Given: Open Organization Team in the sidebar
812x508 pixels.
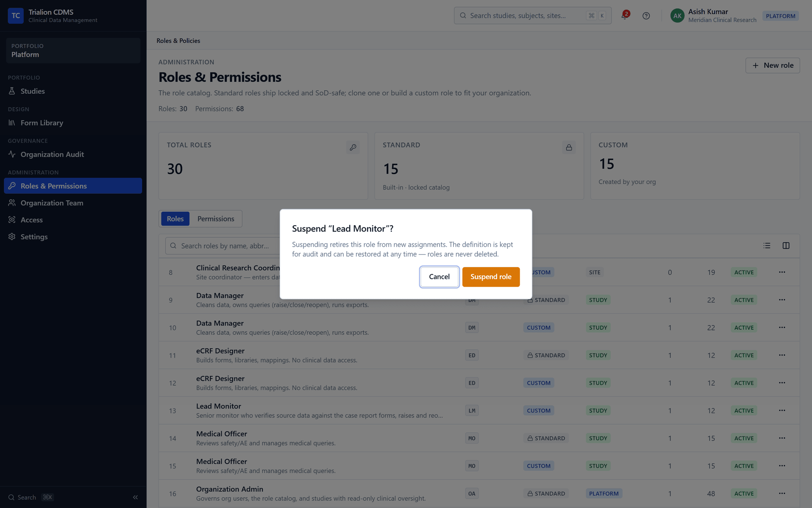Looking at the screenshot, I should point(73,203).
